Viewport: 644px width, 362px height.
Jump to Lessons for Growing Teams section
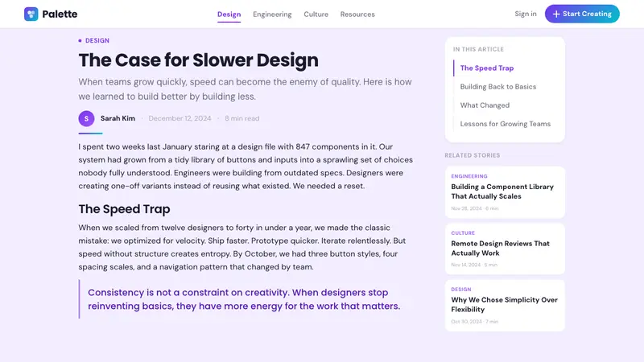(x=506, y=124)
